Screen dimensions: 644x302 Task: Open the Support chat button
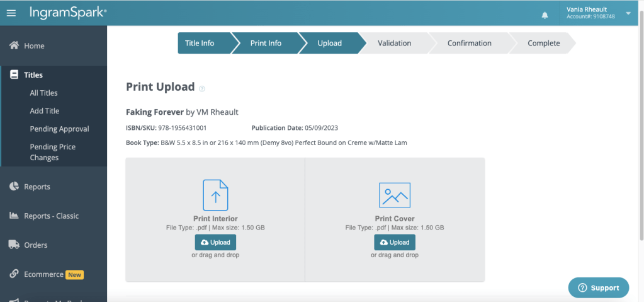[x=598, y=287]
